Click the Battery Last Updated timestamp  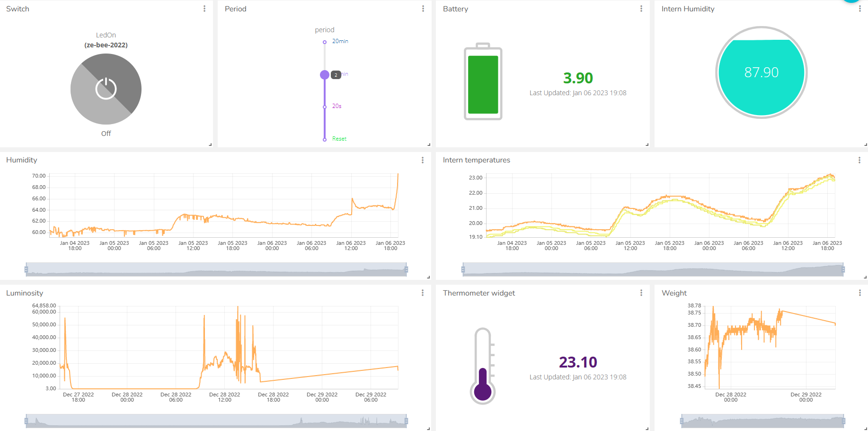coord(578,93)
